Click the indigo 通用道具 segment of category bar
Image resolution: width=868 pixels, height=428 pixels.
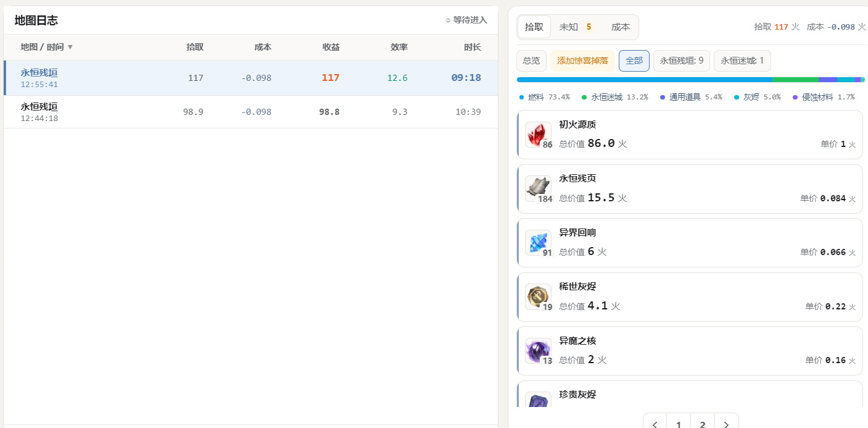click(828, 80)
